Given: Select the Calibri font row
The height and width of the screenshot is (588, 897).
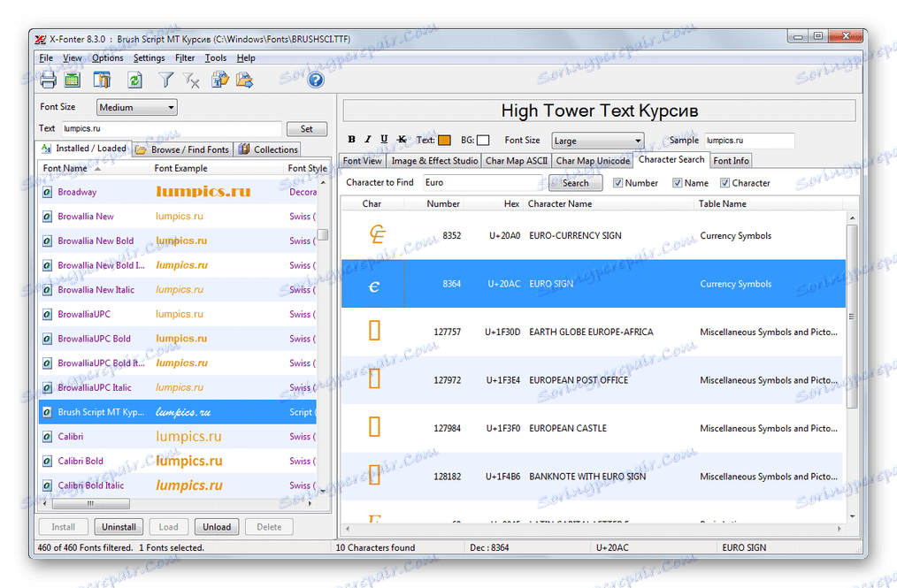Looking at the screenshot, I should tap(177, 437).
